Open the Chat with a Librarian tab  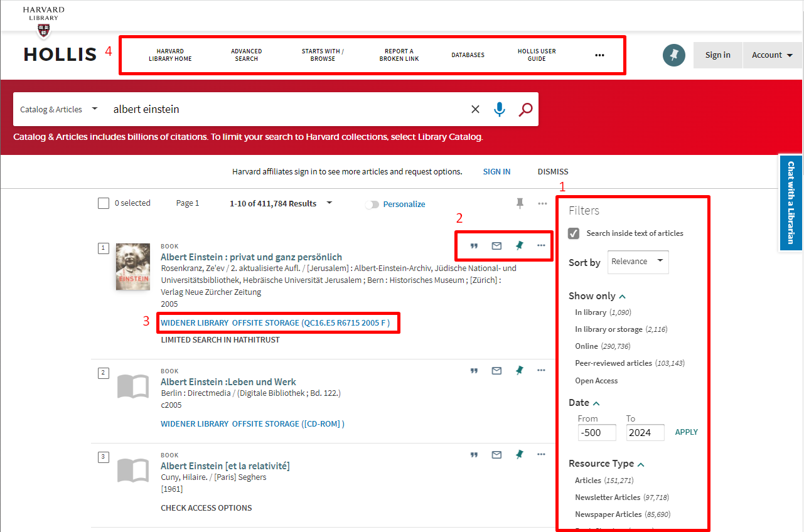[x=791, y=202]
